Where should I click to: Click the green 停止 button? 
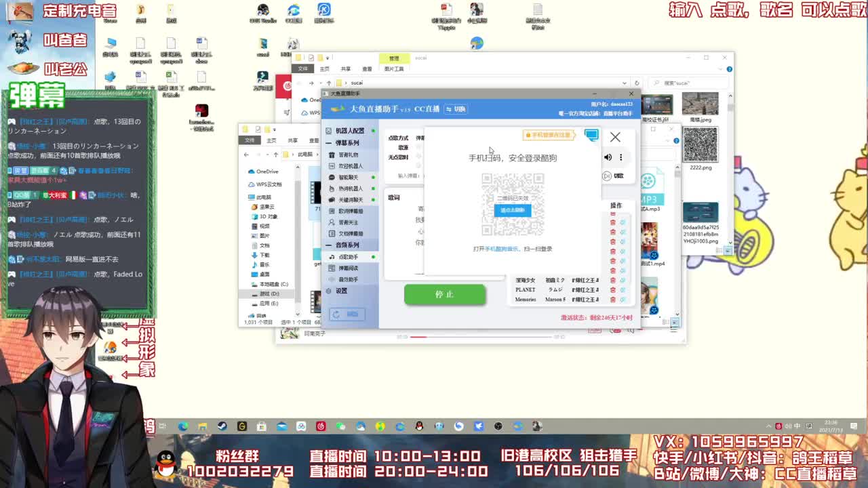[445, 294]
